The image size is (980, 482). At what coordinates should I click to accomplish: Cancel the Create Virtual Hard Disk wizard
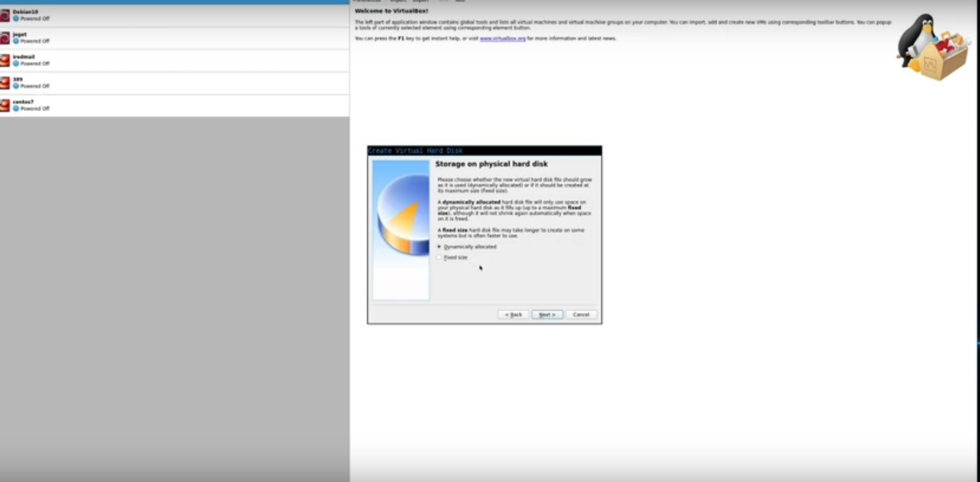click(581, 314)
